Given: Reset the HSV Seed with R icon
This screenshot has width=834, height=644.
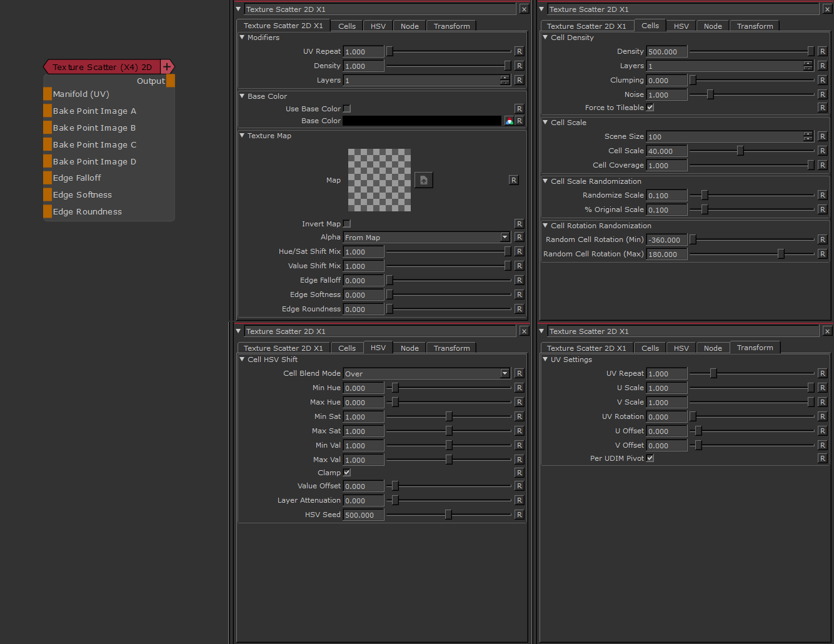Looking at the screenshot, I should click(x=519, y=515).
